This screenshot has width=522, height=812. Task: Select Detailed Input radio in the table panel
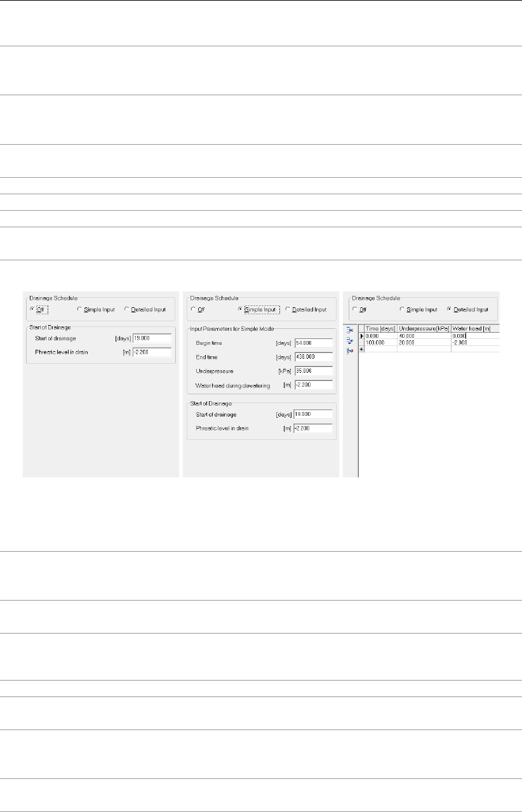coord(450,309)
